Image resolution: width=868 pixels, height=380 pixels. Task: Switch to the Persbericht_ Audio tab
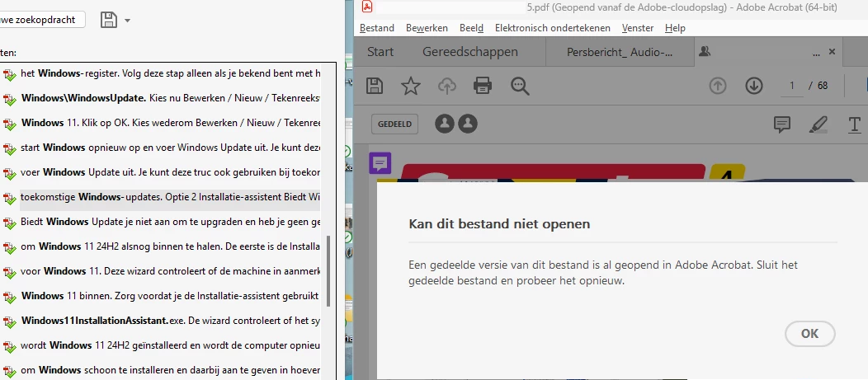pos(620,52)
